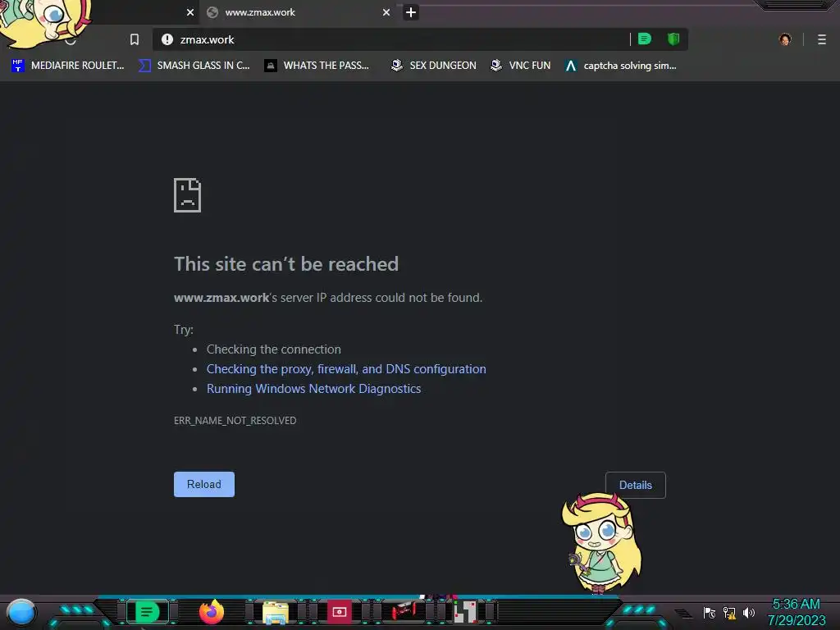This screenshot has width=840, height=630.
Task: Close the www.zmax.work tab
Action: pyautogui.click(x=386, y=12)
